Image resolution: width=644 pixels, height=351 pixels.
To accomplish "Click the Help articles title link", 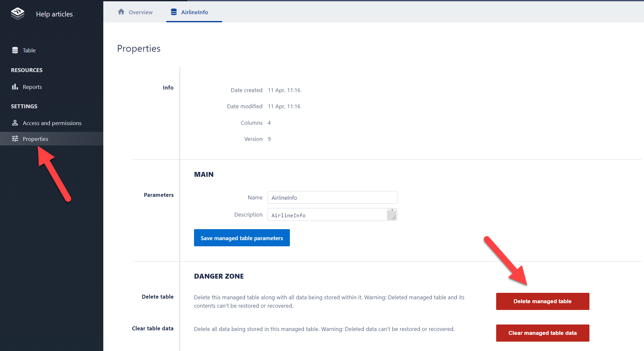I will [x=54, y=14].
